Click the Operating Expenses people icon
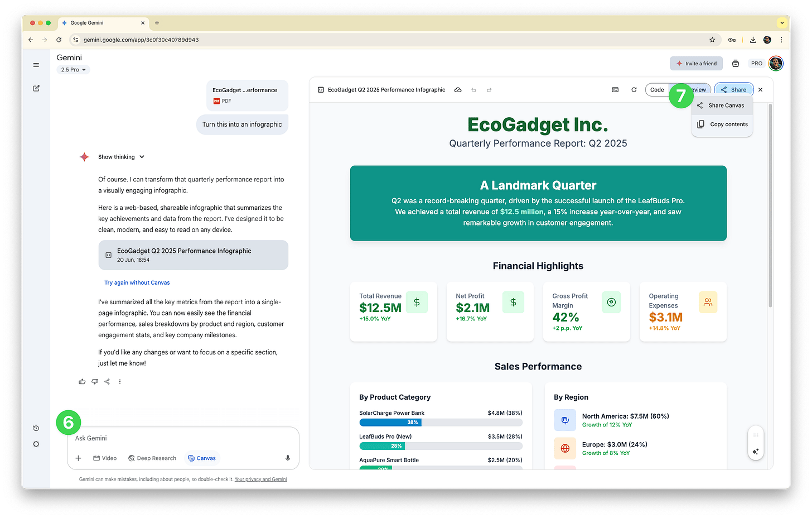 708,302
